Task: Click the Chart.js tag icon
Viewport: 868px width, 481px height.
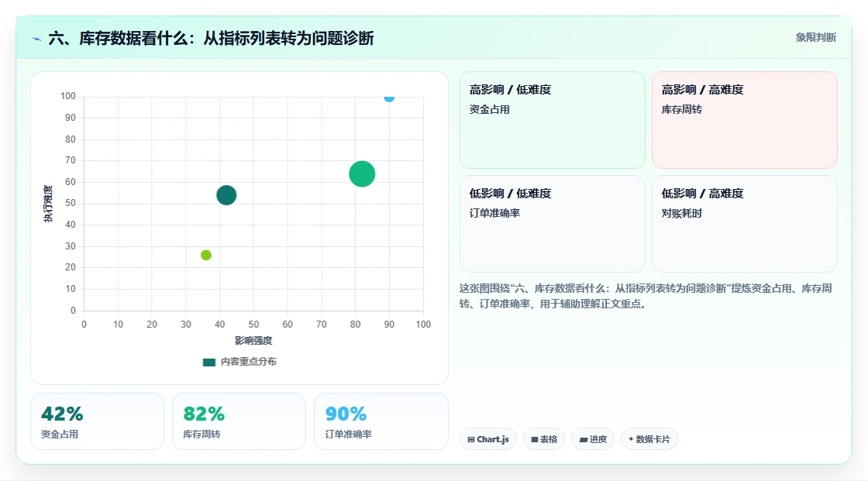Action: pos(471,439)
